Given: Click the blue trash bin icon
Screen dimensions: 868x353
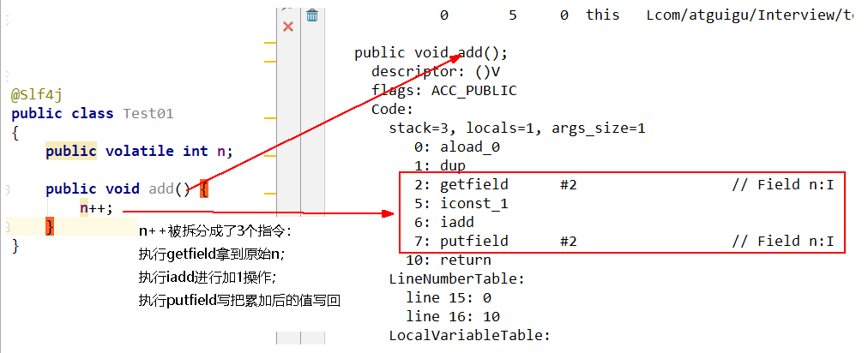Looking at the screenshot, I should [312, 15].
